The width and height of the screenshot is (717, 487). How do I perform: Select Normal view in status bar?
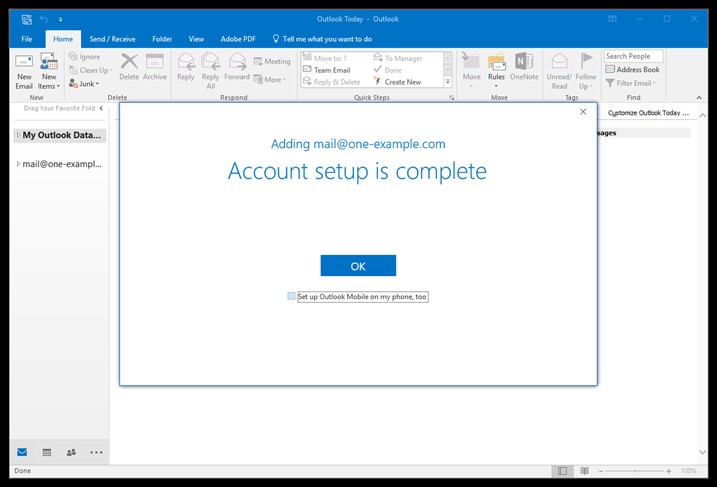[562, 471]
